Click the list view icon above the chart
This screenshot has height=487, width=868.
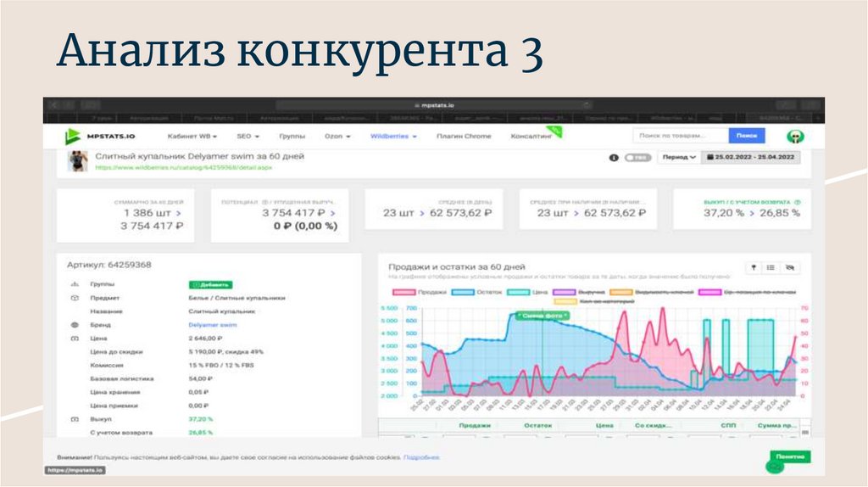point(771,267)
